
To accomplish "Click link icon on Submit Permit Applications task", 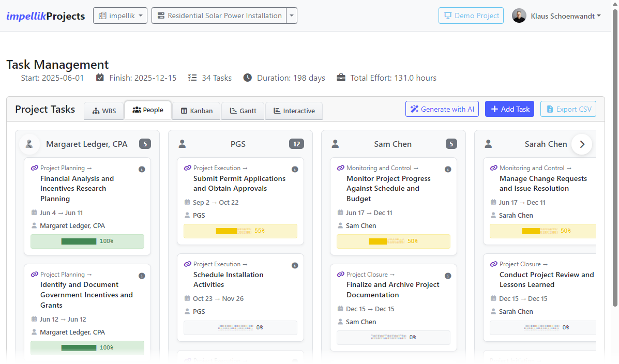I will (188, 168).
